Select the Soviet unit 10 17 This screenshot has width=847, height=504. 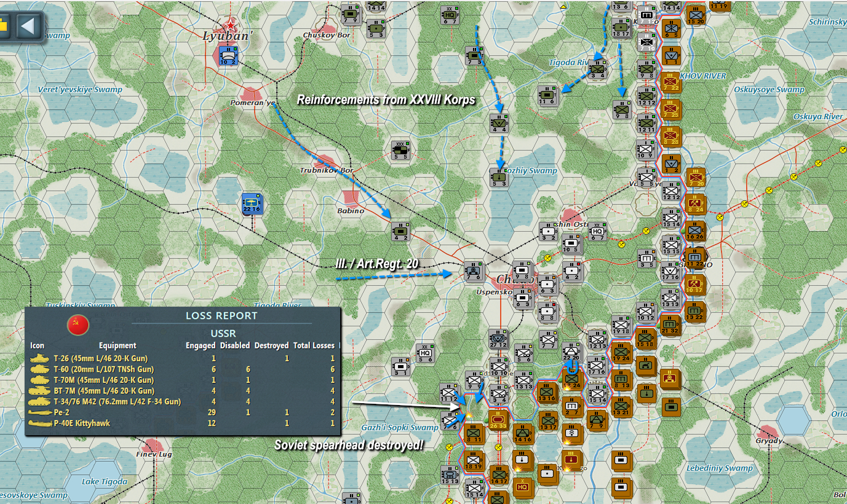(696, 284)
